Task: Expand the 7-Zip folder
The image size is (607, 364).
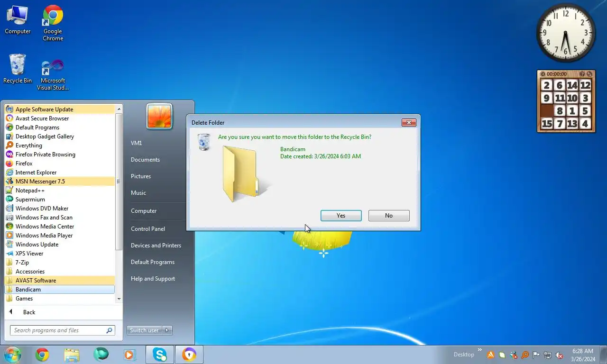Action: (60, 263)
